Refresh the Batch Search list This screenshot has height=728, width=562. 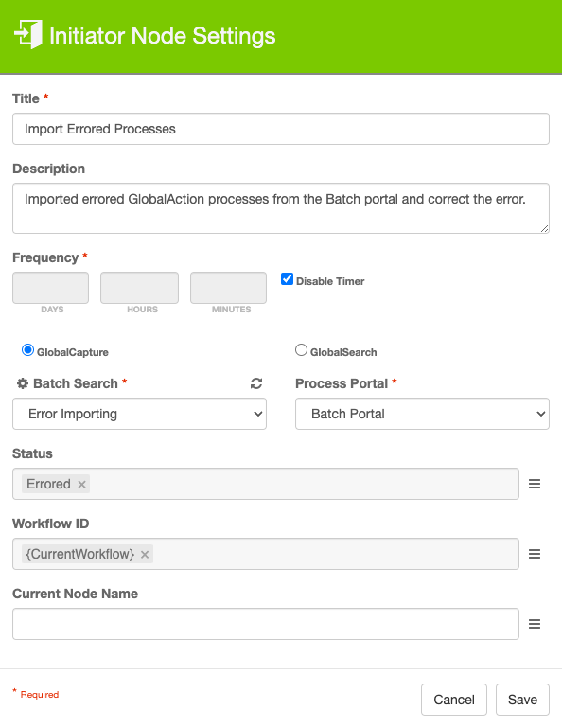[256, 383]
